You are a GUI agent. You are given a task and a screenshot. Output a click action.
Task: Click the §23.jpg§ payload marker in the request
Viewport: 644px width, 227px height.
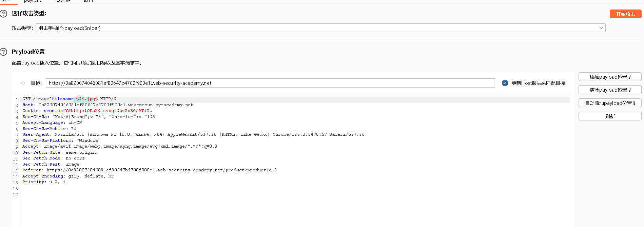pos(87,99)
